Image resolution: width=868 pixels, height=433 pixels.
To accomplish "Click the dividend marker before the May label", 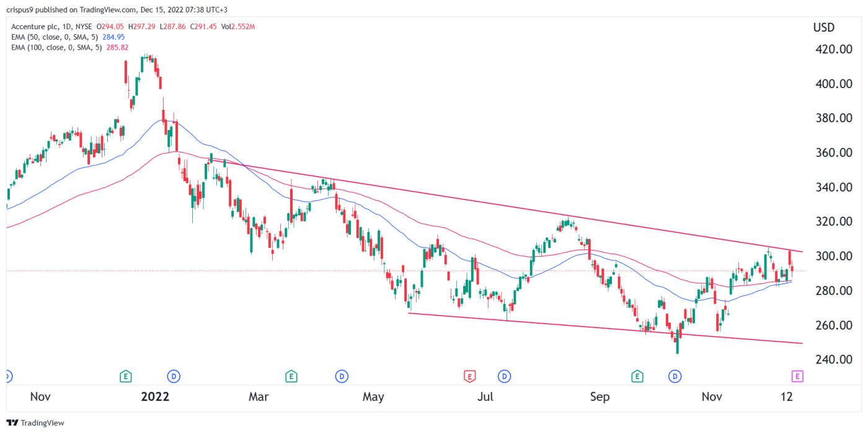I will coord(341,375).
